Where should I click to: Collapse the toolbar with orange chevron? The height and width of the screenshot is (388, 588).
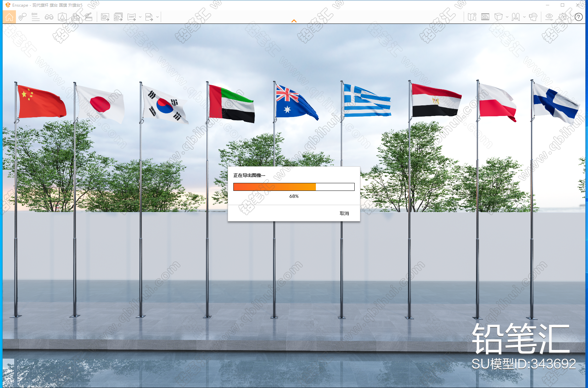click(x=294, y=21)
